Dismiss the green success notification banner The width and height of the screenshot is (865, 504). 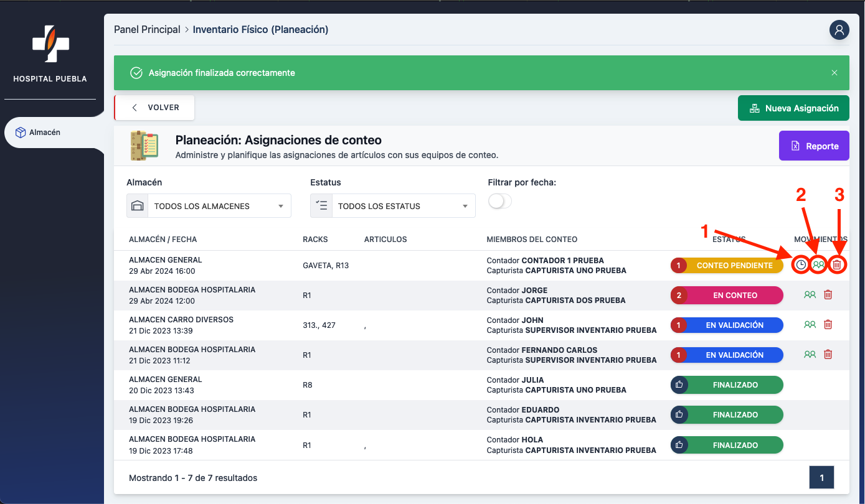(x=834, y=73)
